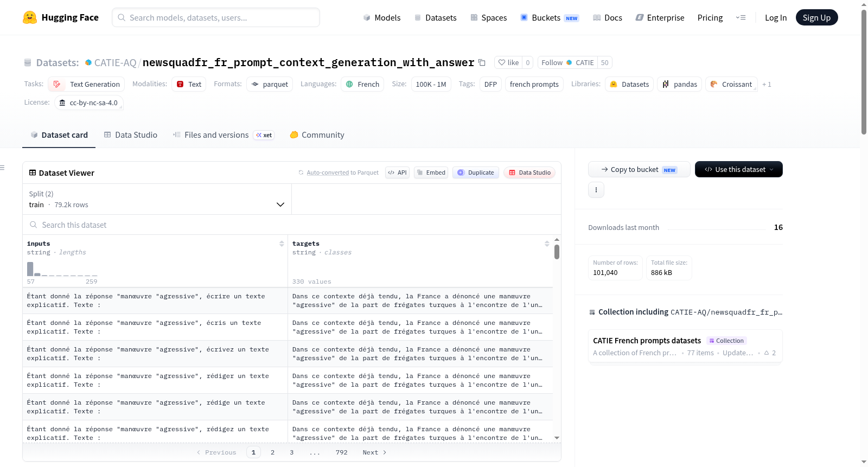
Task: Expand the +1 more libraries indicator
Action: pyautogui.click(x=767, y=84)
